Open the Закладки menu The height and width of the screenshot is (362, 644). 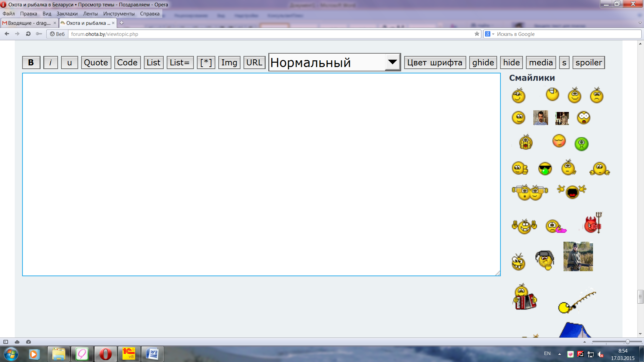pos(67,14)
